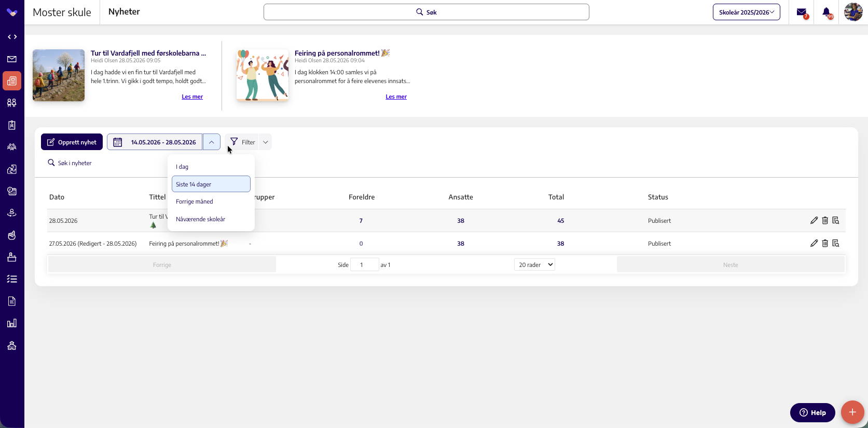Open messages via the sidebar envelope icon

12,59
